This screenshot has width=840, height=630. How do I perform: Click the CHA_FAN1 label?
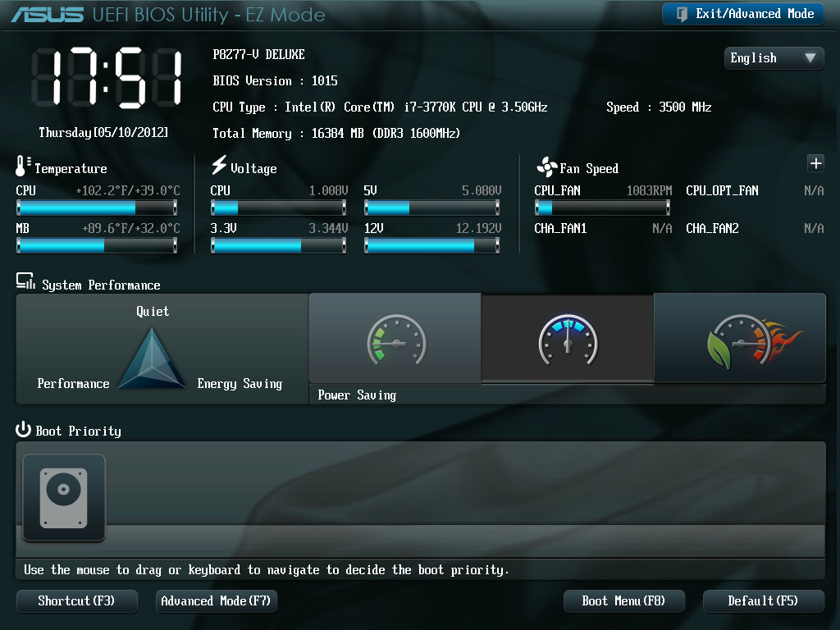[560, 229]
